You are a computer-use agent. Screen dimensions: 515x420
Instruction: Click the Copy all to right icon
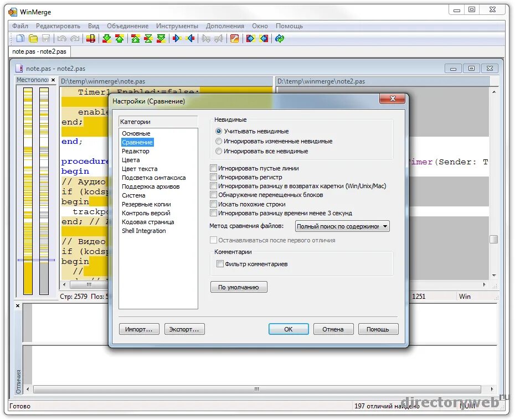pyautogui.click(x=250, y=38)
